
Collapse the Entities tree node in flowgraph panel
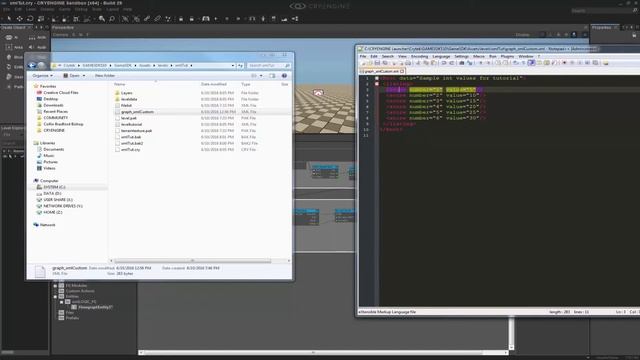click(x=55, y=296)
